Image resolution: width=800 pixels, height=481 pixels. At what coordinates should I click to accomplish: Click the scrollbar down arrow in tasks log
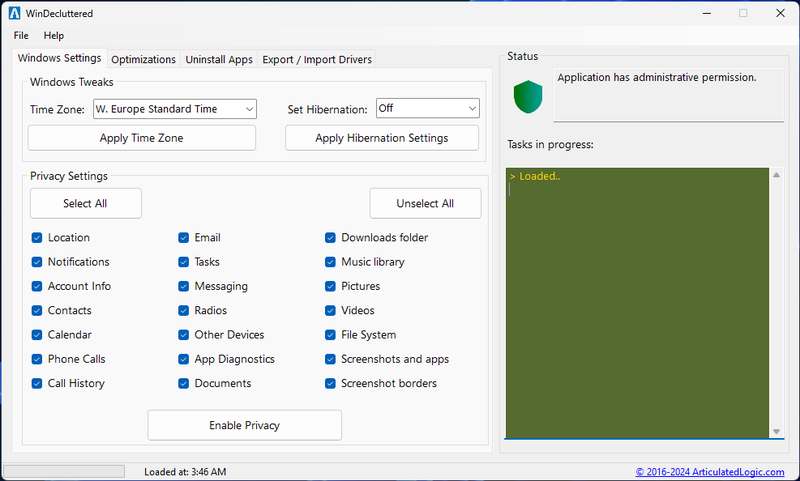tap(777, 431)
